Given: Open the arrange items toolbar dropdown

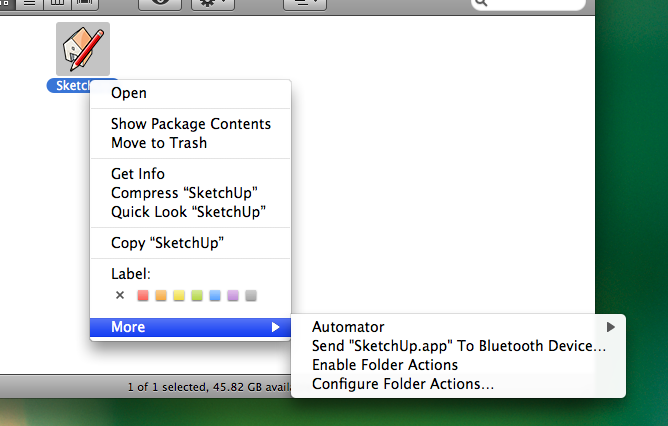Looking at the screenshot, I should [x=305, y=4].
